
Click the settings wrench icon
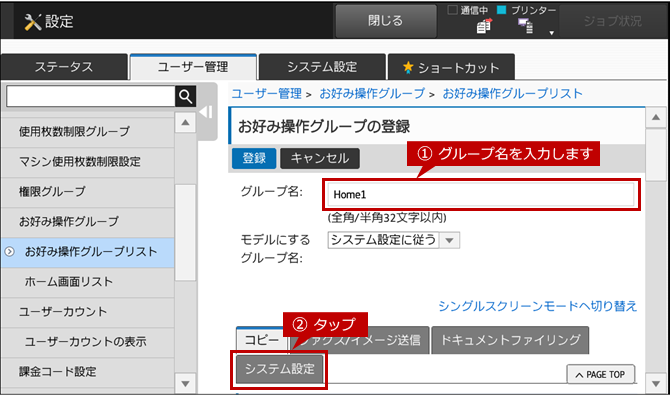32,21
